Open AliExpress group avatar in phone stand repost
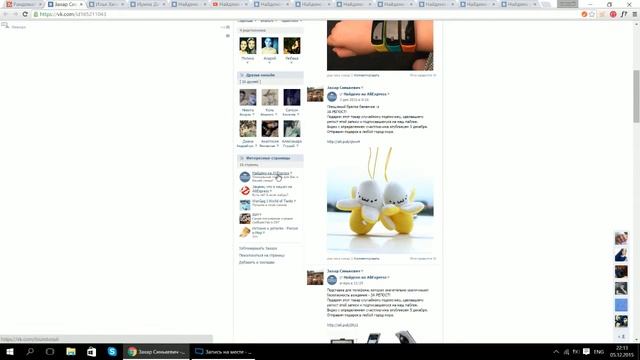The width and height of the screenshot is (640, 360). (332, 280)
